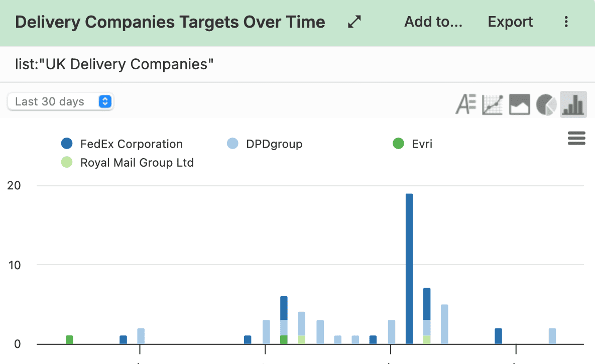Click the Delivery Companies Targets Over Time title
The width and height of the screenshot is (595, 364).
click(x=170, y=22)
